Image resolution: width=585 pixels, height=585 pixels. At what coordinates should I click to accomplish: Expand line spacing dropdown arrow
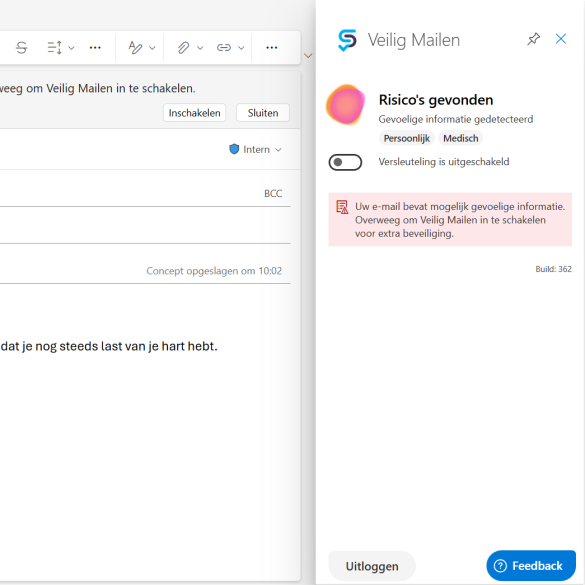(72, 48)
